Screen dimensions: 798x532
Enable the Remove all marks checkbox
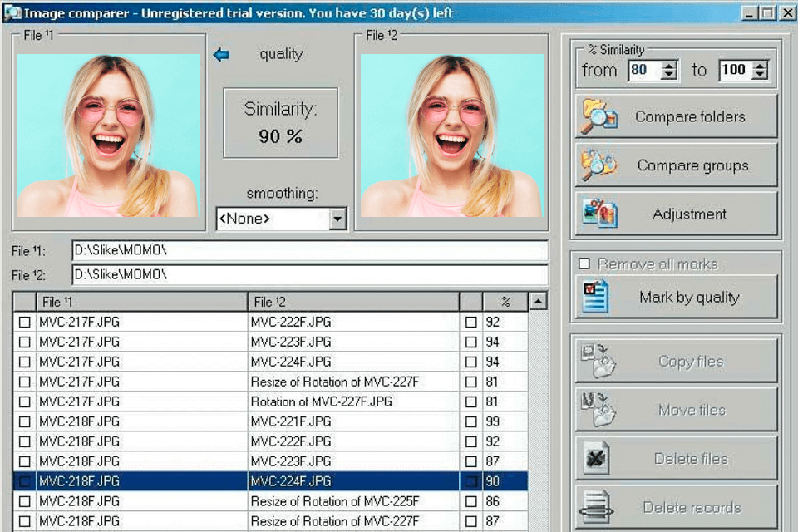point(582,264)
